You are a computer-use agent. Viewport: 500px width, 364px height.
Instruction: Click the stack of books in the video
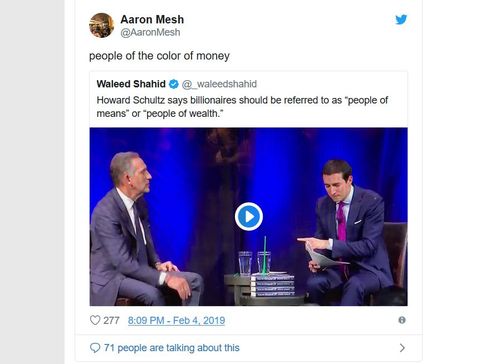click(273, 285)
